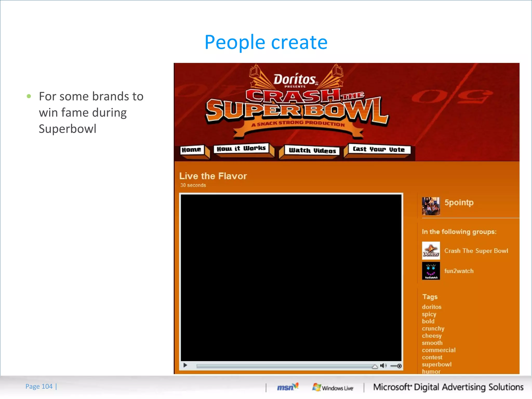
Task: Click the Live the Flavor video title
Action: point(213,176)
